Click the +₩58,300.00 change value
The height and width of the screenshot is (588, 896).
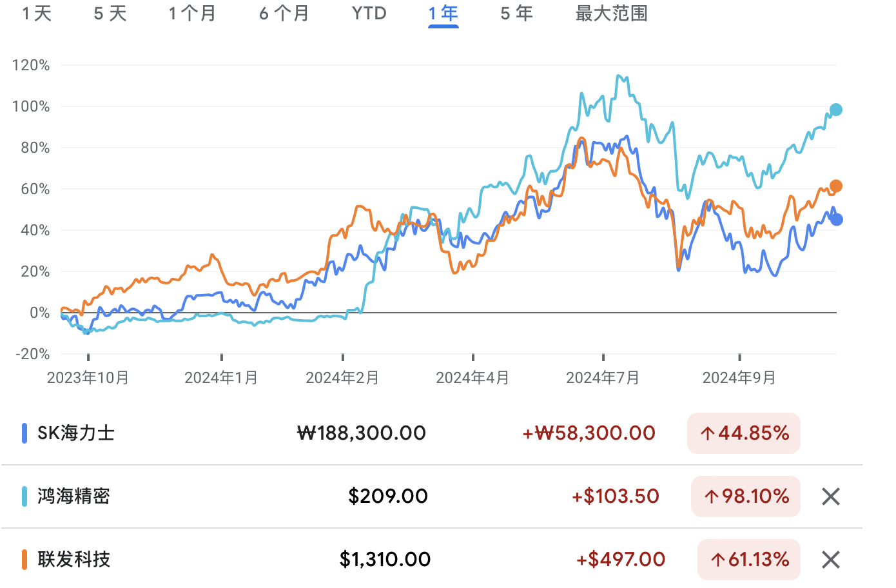point(589,433)
